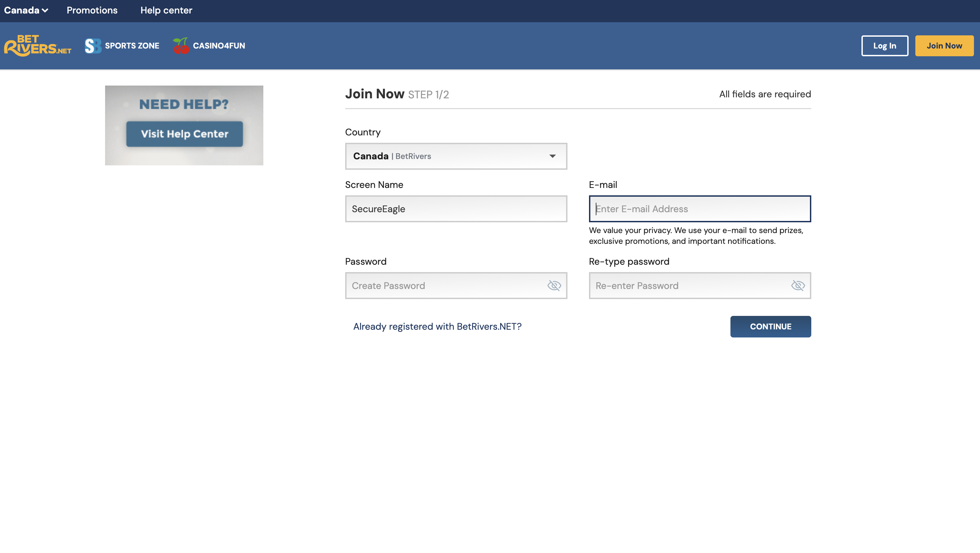Open SPORTS ZONE section
Image resolution: width=980 pixels, height=553 pixels.
tap(132, 46)
